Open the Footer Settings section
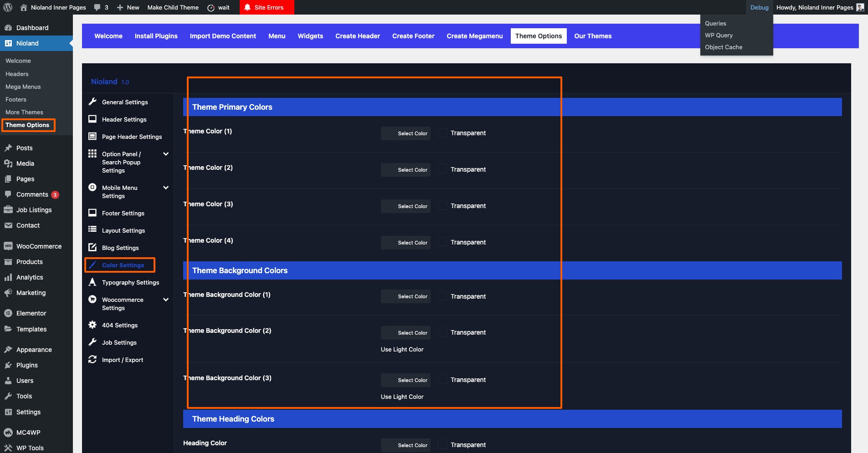 [123, 213]
